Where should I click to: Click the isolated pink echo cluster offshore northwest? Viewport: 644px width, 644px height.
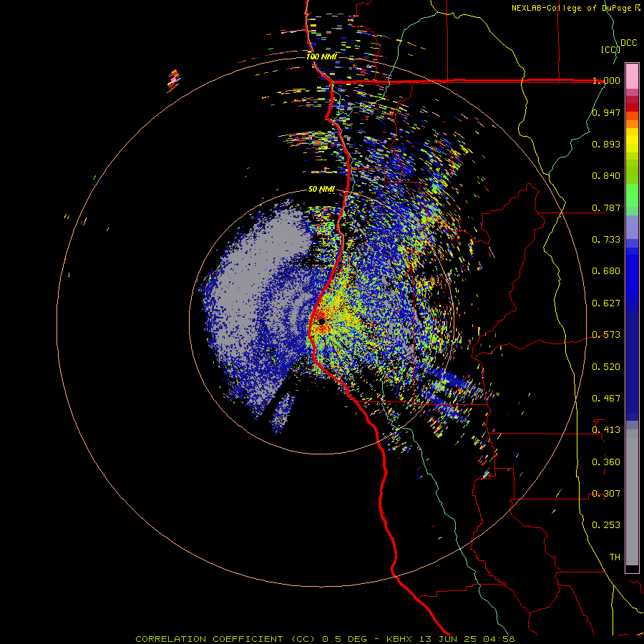[174, 80]
